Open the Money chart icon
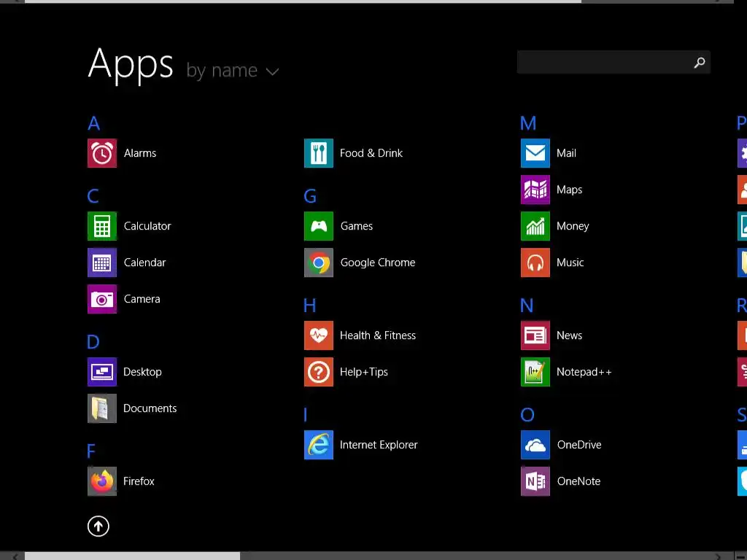 point(535,226)
